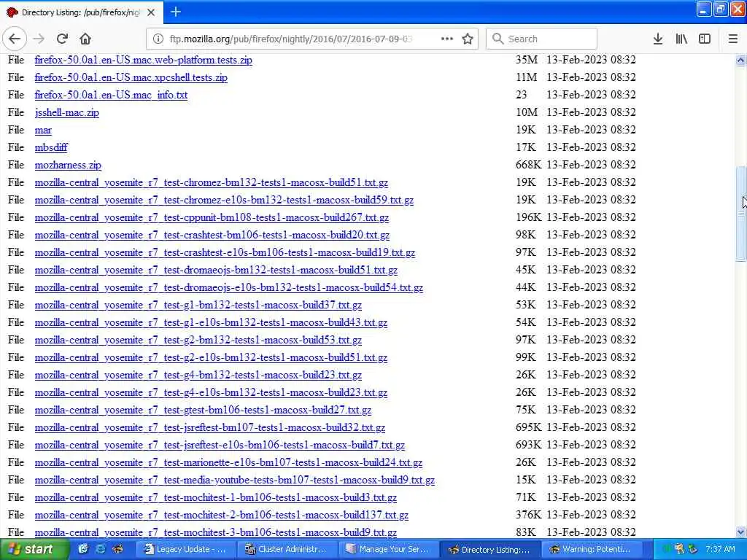Screen dimensions: 747x560
Task: Reload the current page
Action: [x=62, y=39]
